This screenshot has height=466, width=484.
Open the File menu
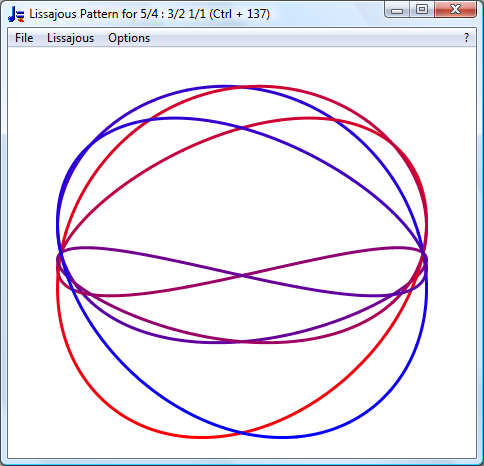[x=24, y=38]
